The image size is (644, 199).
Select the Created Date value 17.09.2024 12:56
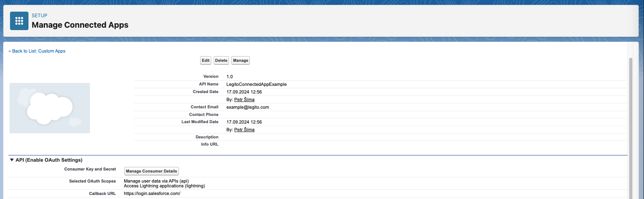pos(244,92)
